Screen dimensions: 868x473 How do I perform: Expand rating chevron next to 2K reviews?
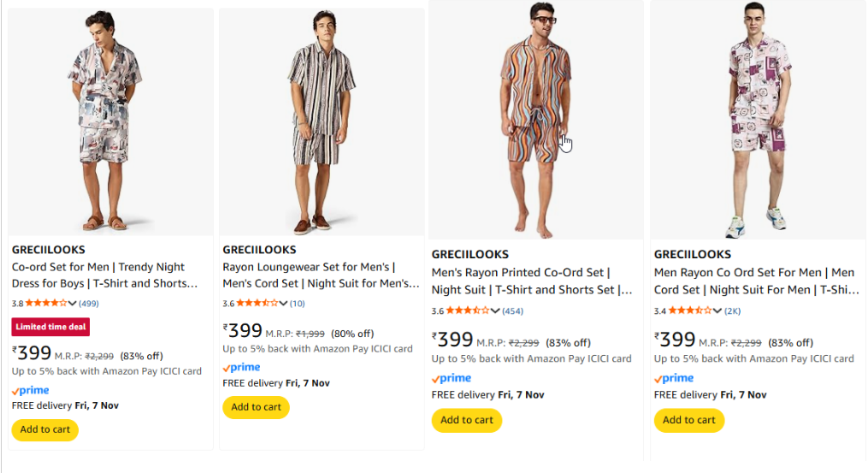click(x=717, y=311)
